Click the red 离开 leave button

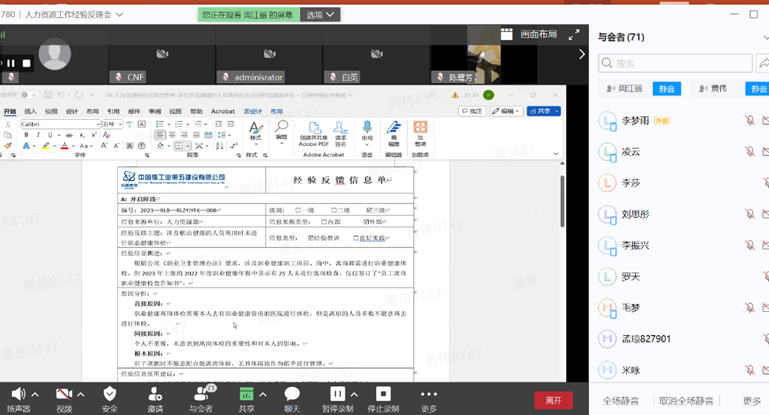(x=553, y=400)
